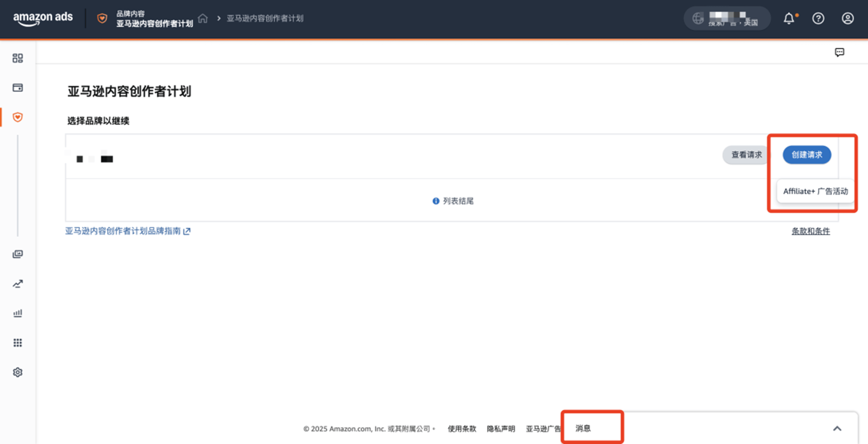Open the dashboard grid icon in sidebar
Screen dimensions: 868x444
17,58
